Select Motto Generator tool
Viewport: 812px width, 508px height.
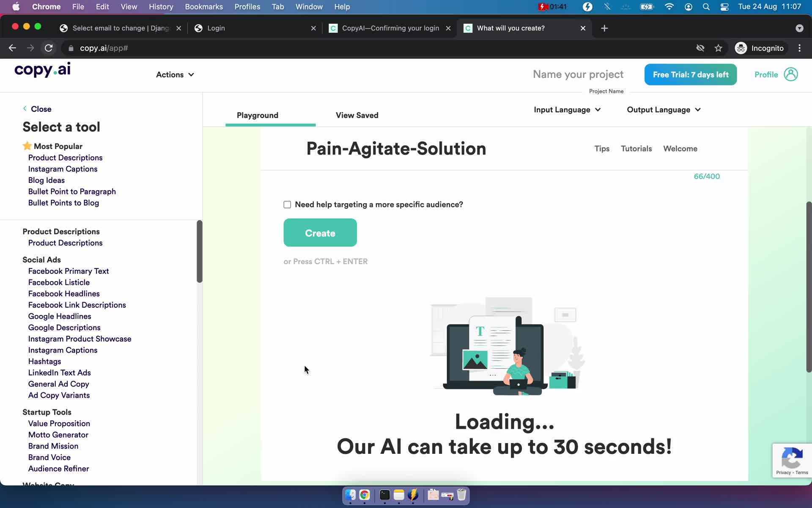point(58,435)
